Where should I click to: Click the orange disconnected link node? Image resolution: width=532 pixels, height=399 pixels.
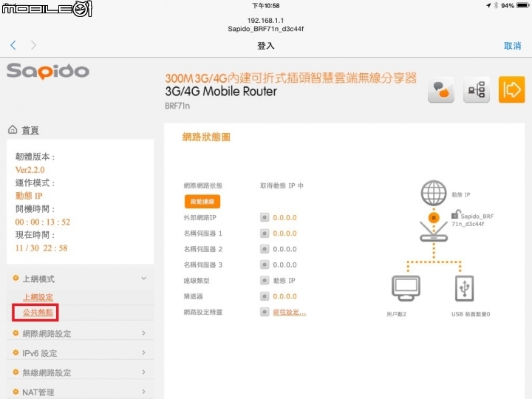434,217
